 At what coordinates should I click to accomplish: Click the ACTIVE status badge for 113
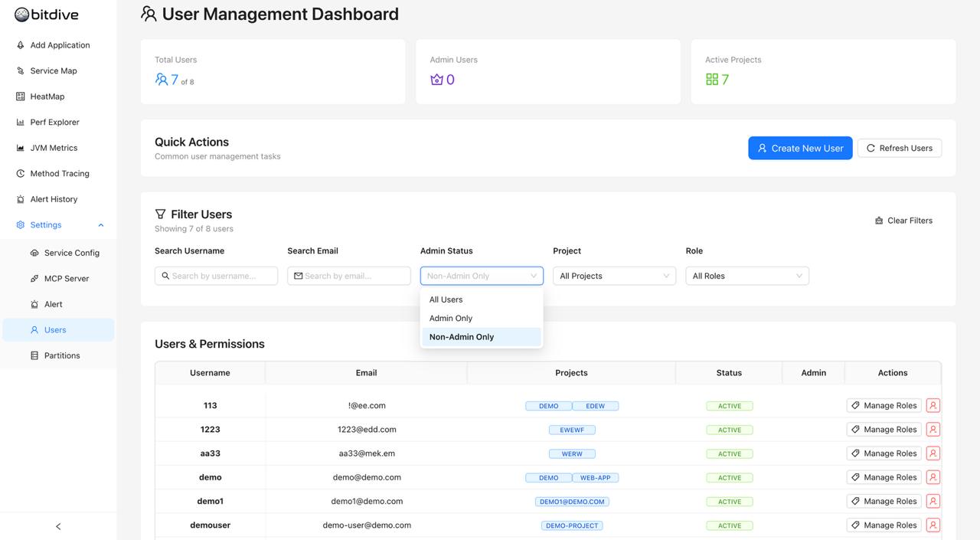point(729,406)
